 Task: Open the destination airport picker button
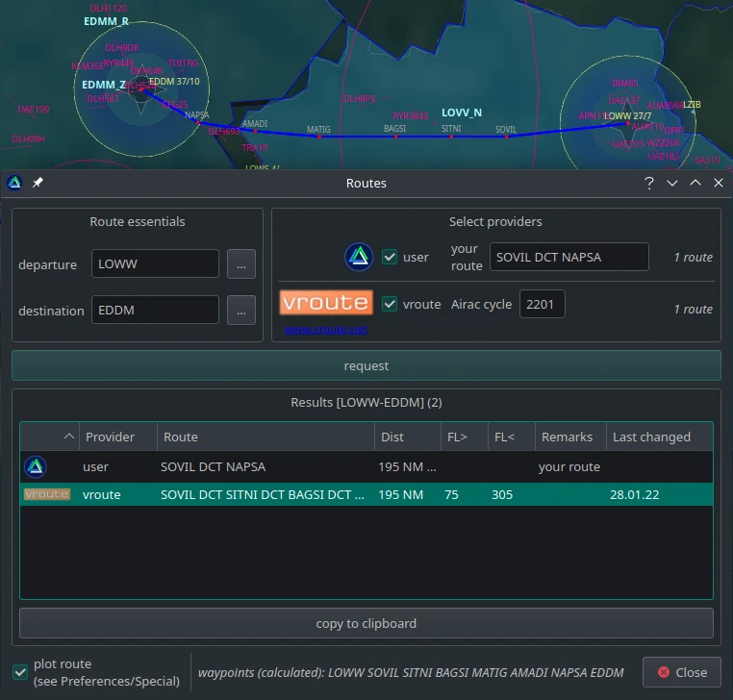241,311
